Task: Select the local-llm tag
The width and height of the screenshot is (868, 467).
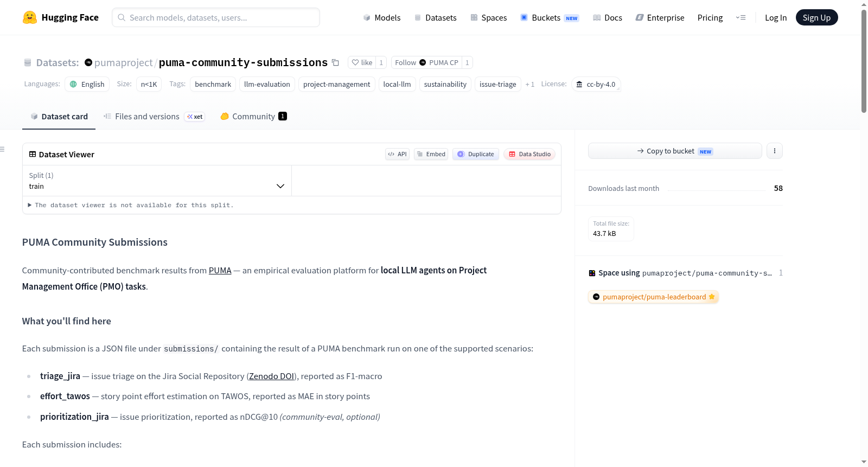Action: [x=397, y=84]
